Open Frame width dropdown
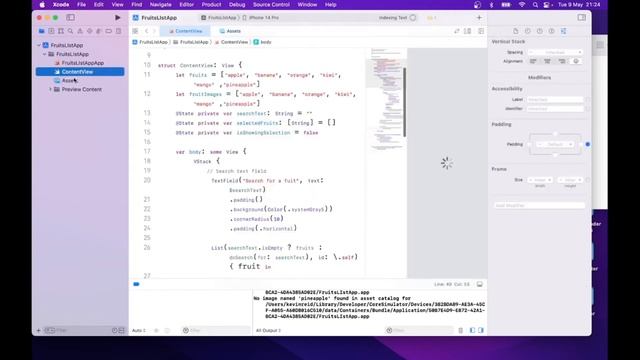This screenshot has height=360, width=640. click(540, 180)
